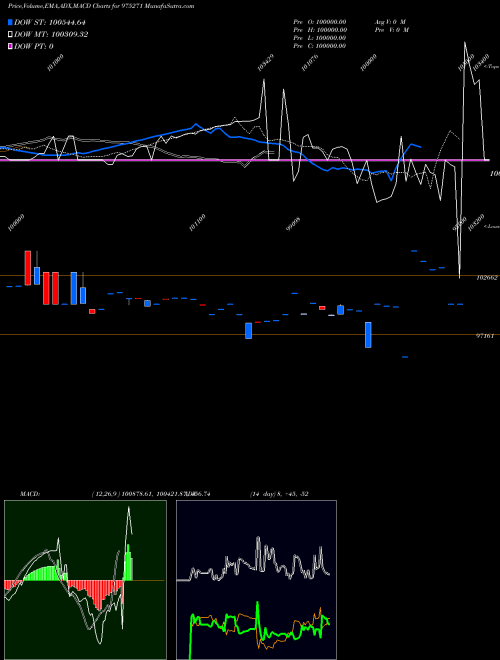Viewport: 500px width, 660px height.
Task: Open the MACD histogram panel
Action: point(85,580)
